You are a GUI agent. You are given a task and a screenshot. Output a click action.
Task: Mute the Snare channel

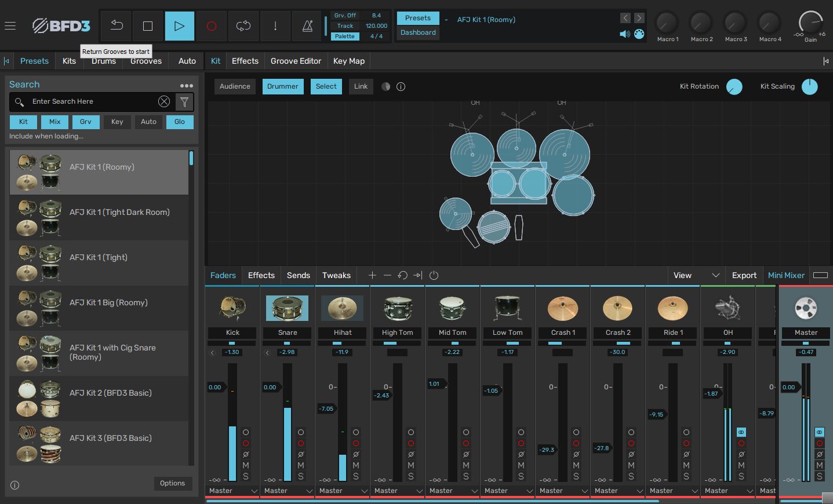(301, 465)
